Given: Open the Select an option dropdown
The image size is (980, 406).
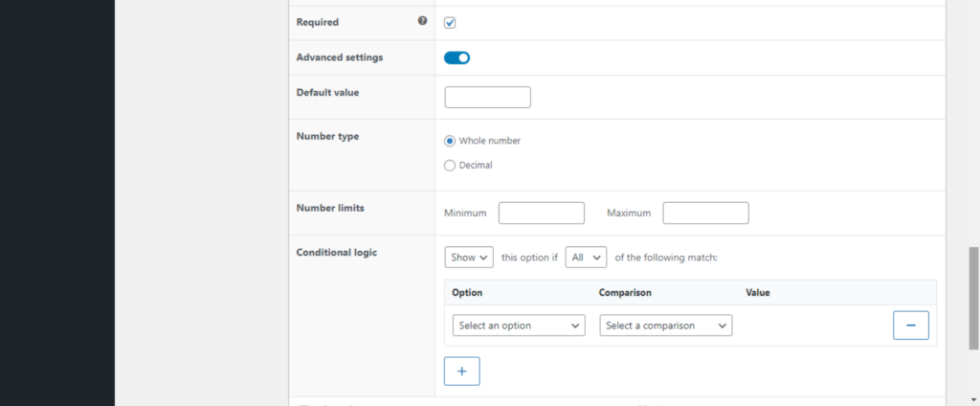Looking at the screenshot, I should tap(518, 326).
